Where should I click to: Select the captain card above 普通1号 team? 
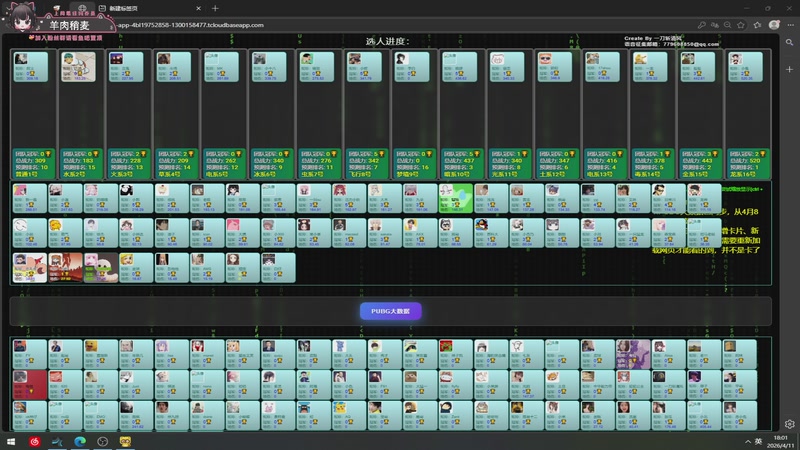tap(31, 66)
